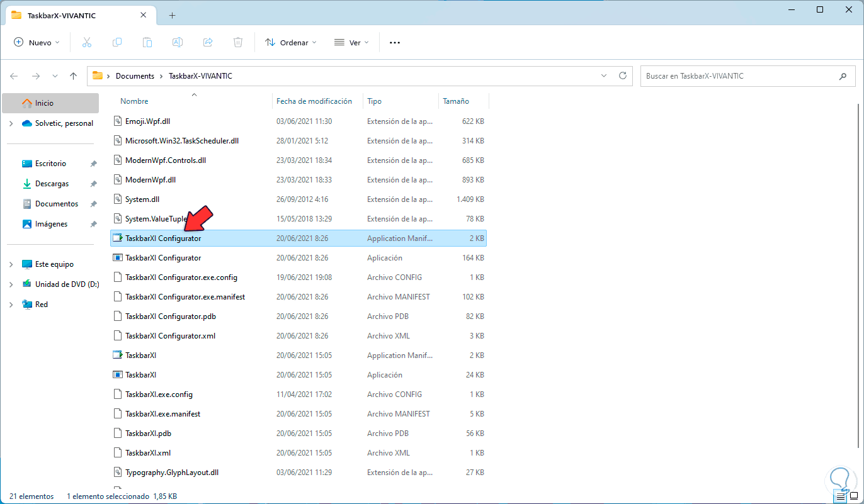864x504 pixels.
Task: Add a new tab with plus button
Action: coord(172,15)
